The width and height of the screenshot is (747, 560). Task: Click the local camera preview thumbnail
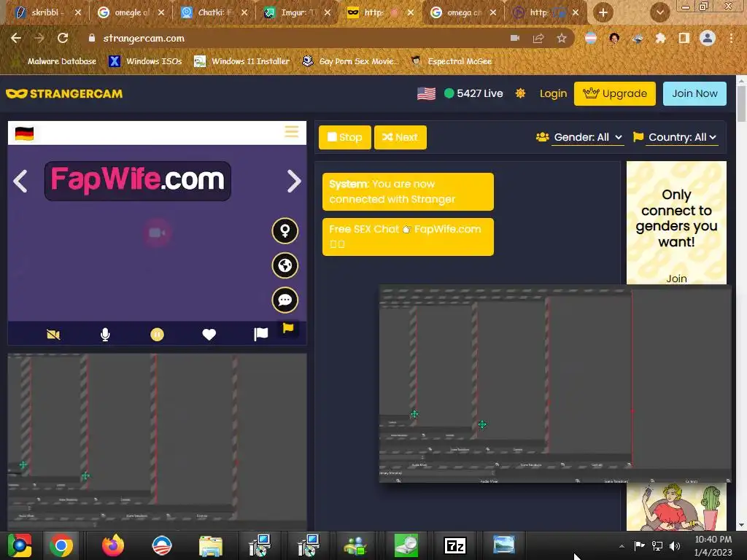[x=158, y=440]
